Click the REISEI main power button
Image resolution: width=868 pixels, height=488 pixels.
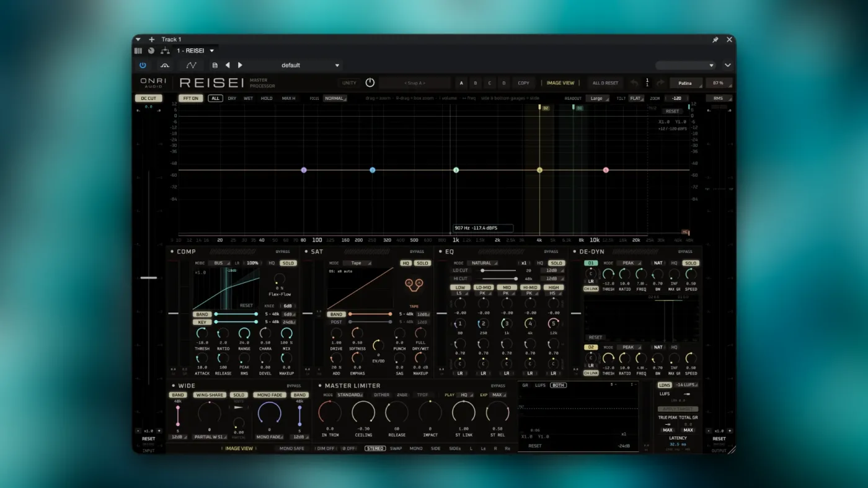coord(370,82)
